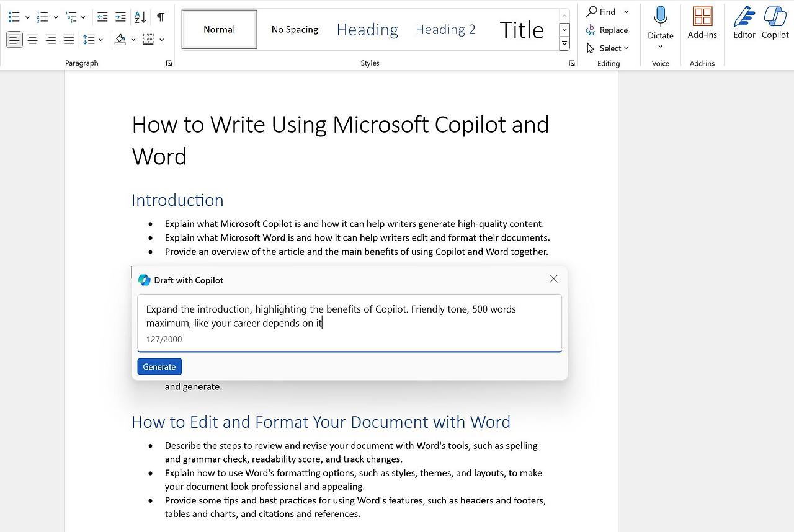Center align text
Screen dimensions: 794x532
[x=32, y=40]
